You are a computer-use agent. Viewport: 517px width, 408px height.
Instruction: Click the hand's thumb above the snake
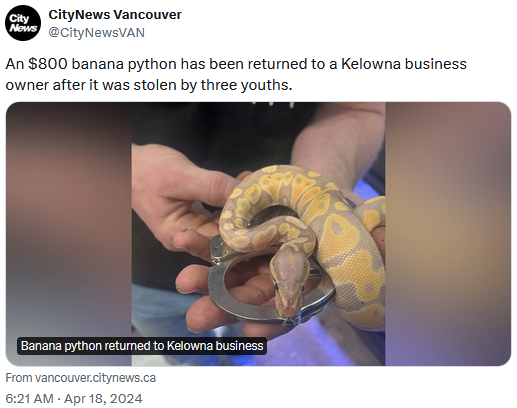tap(200, 188)
